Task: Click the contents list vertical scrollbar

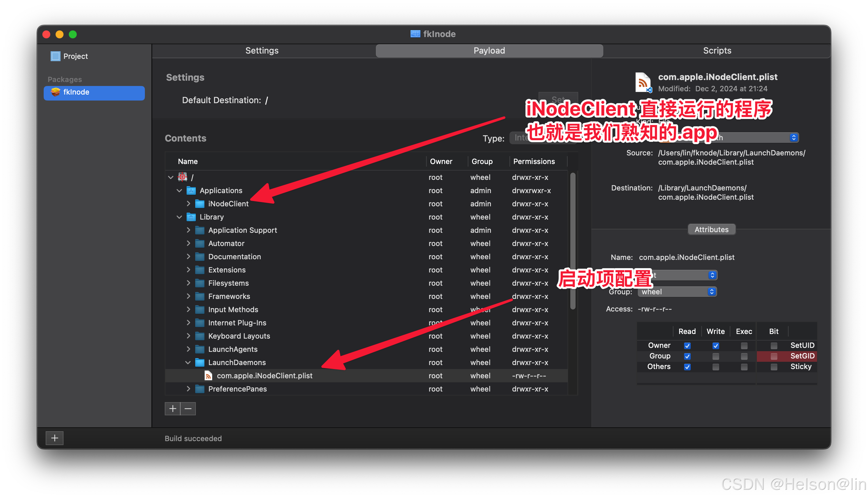Action: point(572,241)
